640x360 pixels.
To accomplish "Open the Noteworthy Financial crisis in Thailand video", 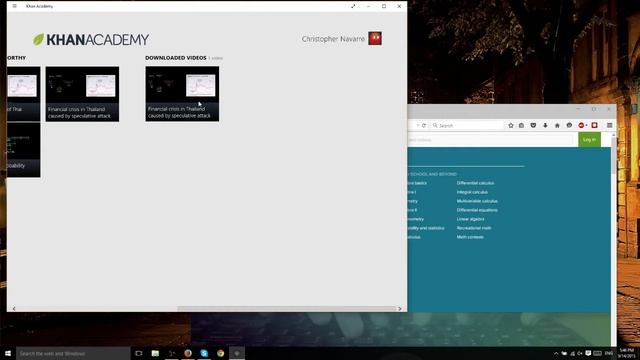I will [x=82, y=94].
